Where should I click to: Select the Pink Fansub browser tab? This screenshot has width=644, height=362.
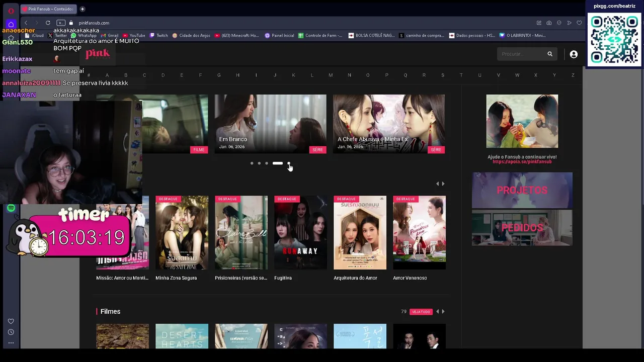(49, 9)
